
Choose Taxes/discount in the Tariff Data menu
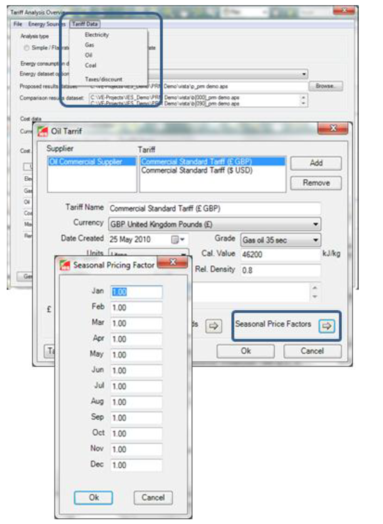[104, 79]
